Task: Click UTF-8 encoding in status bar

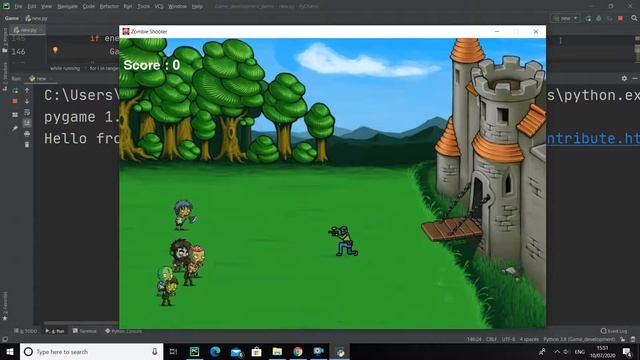Action: [508, 340]
